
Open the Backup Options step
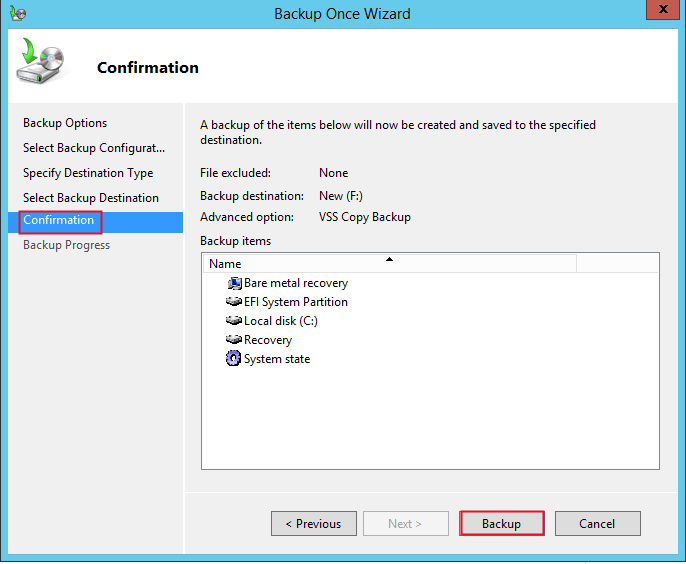[x=65, y=123]
